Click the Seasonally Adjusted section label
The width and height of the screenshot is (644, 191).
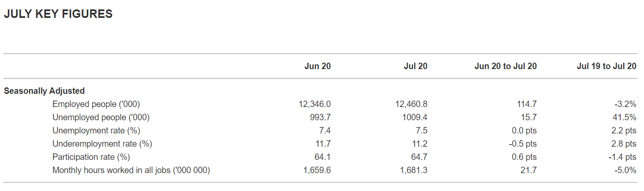click(x=44, y=91)
